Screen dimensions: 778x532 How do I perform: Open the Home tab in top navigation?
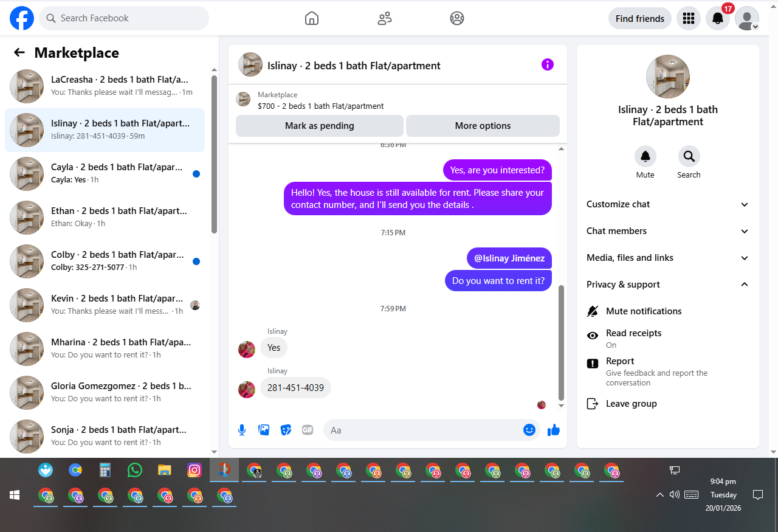[312, 18]
